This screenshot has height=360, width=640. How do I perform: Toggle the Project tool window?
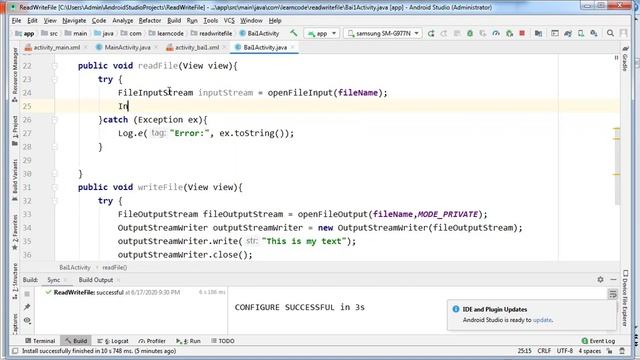(15, 131)
